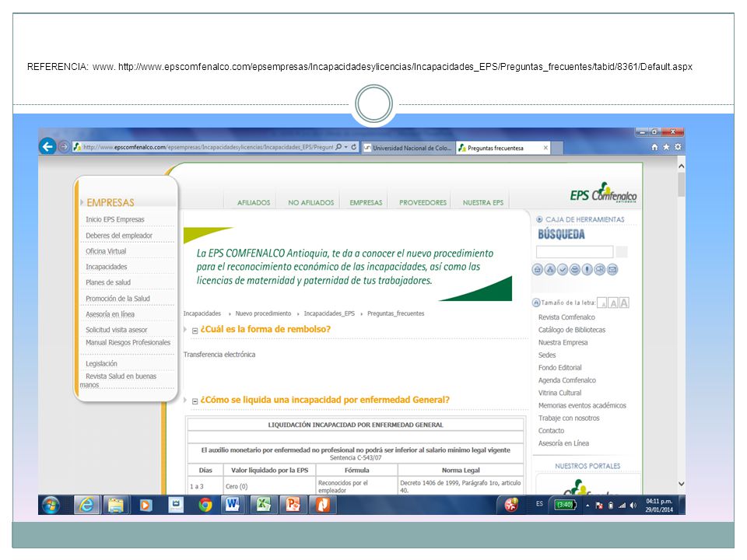The image size is (747, 560).
Task: Close the Preguntas frecuentes tab
Action: coord(545,148)
